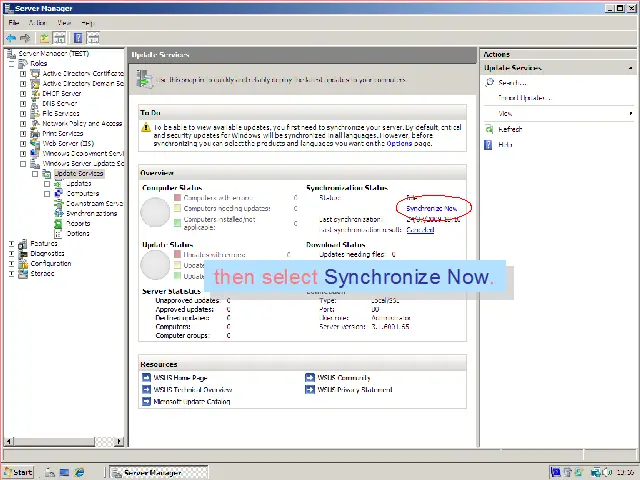The width and height of the screenshot is (640, 480).
Task: Collapse the Roles node in the tree
Action: (11, 64)
